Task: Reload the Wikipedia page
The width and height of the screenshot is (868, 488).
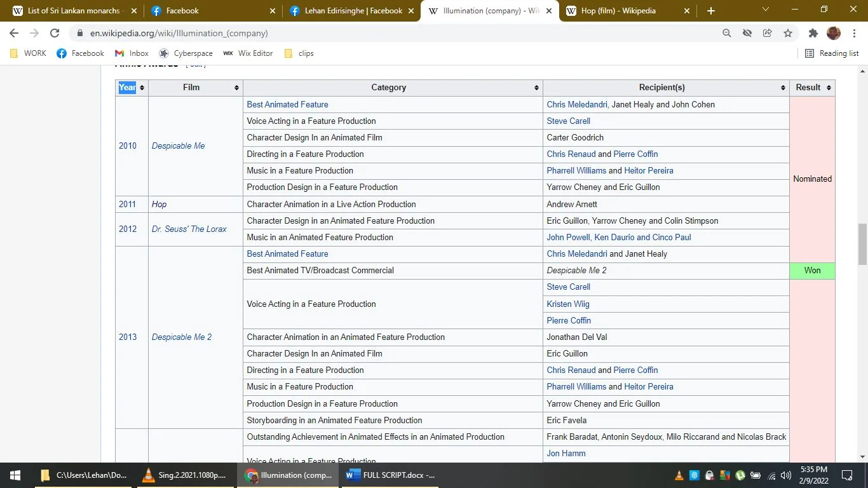Action: click(55, 33)
